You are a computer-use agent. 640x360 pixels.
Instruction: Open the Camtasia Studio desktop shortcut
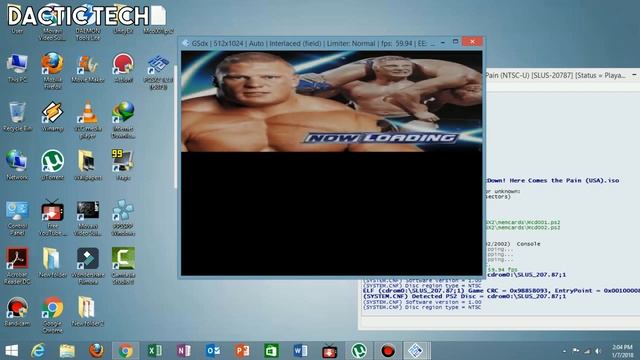(x=123, y=265)
